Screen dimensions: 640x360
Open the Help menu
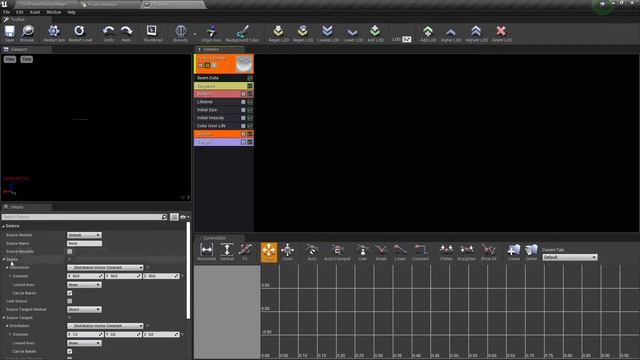71,12
